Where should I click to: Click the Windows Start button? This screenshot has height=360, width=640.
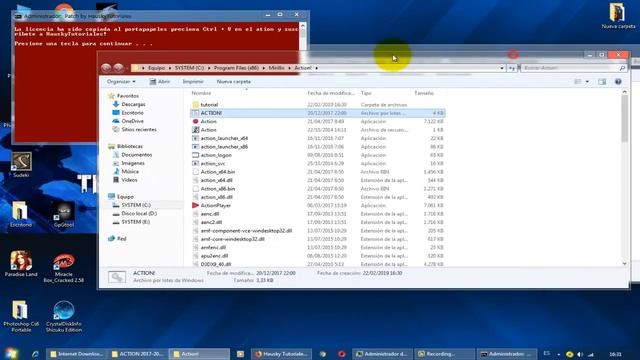(x=11, y=353)
